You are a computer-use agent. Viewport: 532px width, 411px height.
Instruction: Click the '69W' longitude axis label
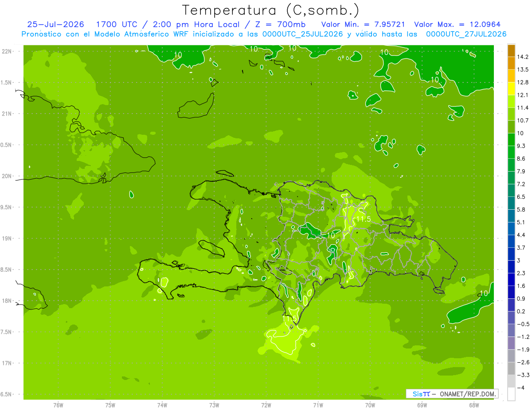tap(422, 405)
